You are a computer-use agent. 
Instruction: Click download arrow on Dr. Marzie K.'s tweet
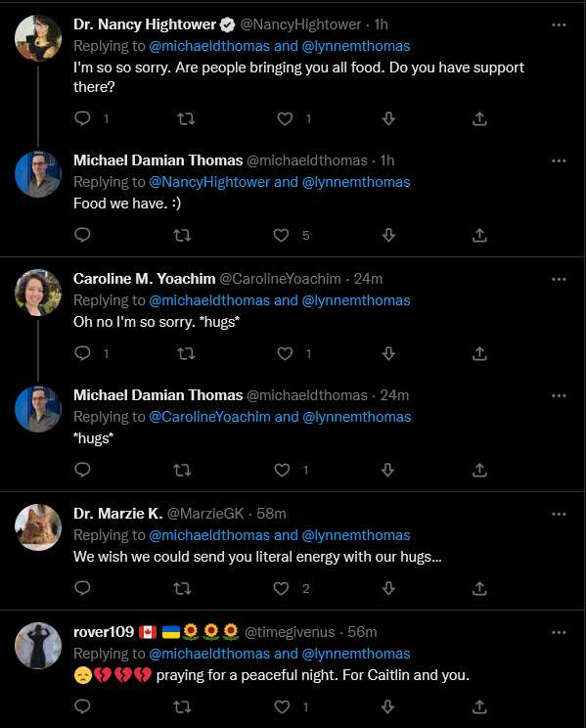click(388, 589)
